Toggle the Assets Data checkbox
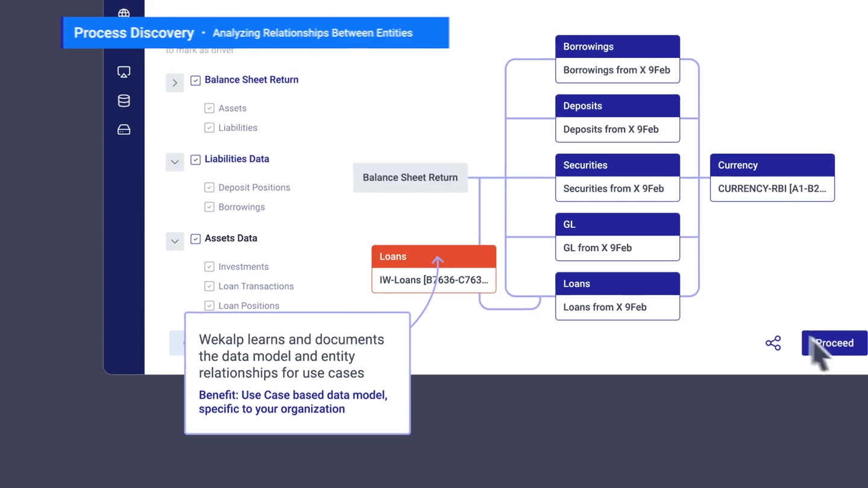The width and height of the screenshot is (868, 488). (x=195, y=239)
